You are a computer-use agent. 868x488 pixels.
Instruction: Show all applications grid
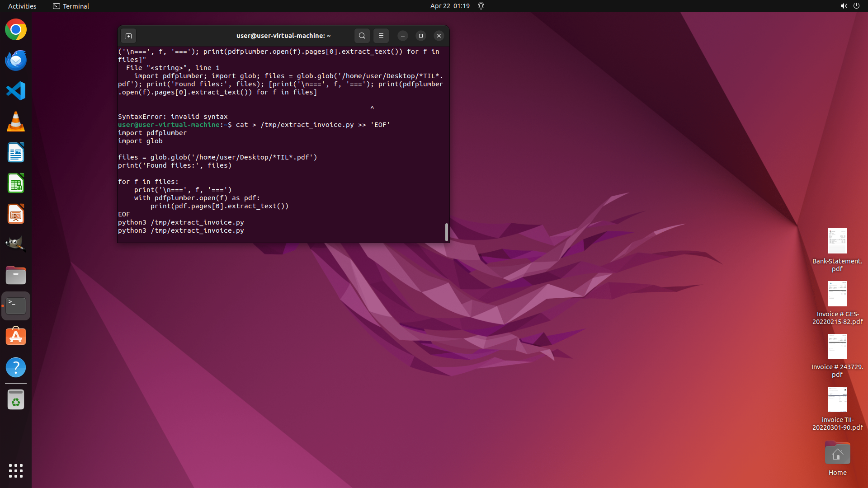16,470
